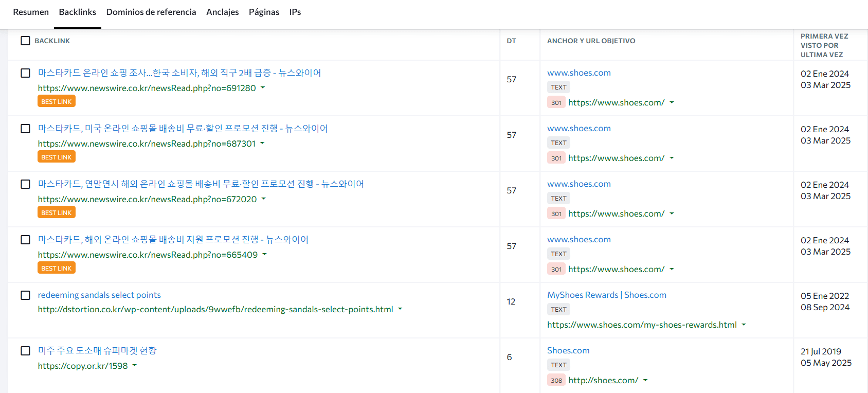This screenshot has height=393, width=868.
Task: Open the dropdown arrow after the dstortion.co.kr URL
Action: click(x=400, y=309)
